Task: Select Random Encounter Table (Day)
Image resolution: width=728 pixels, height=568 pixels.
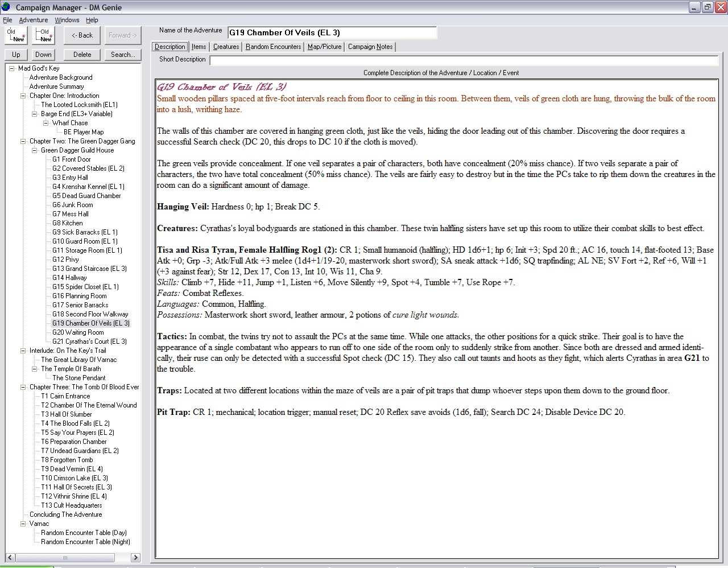Action: click(x=84, y=533)
